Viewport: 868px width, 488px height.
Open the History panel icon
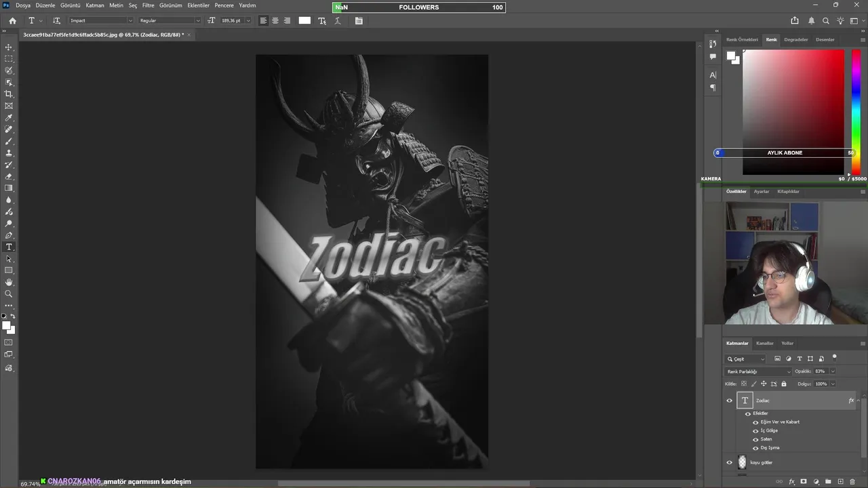pos(713,44)
